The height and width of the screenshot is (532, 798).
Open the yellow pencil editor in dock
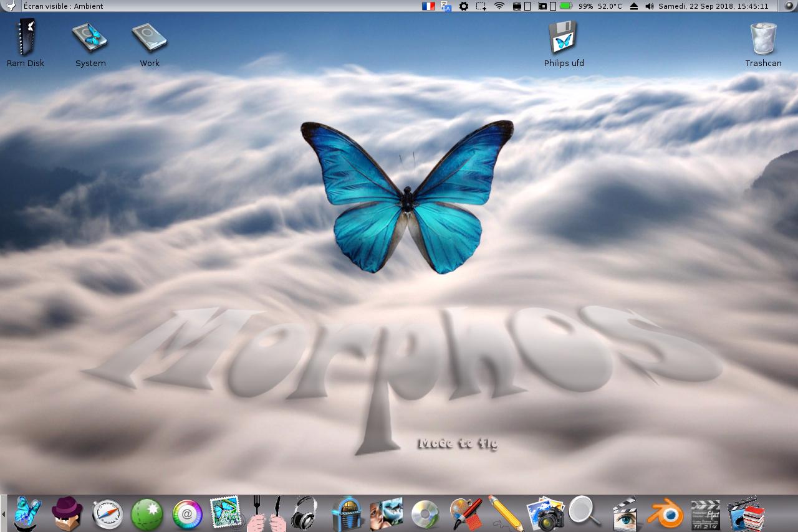(505, 514)
